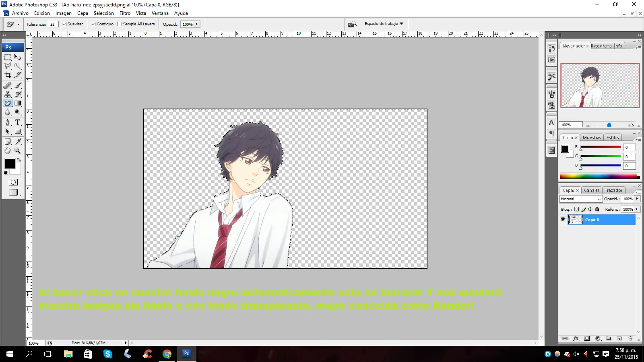Image resolution: width=644 pixels, height=362 pixels.
Task: Open the Color panel options menu
Action: click(x=639, y=139)
